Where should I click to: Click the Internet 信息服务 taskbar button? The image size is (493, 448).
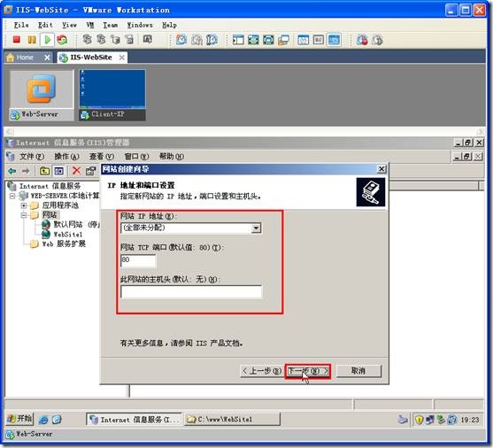134,420
